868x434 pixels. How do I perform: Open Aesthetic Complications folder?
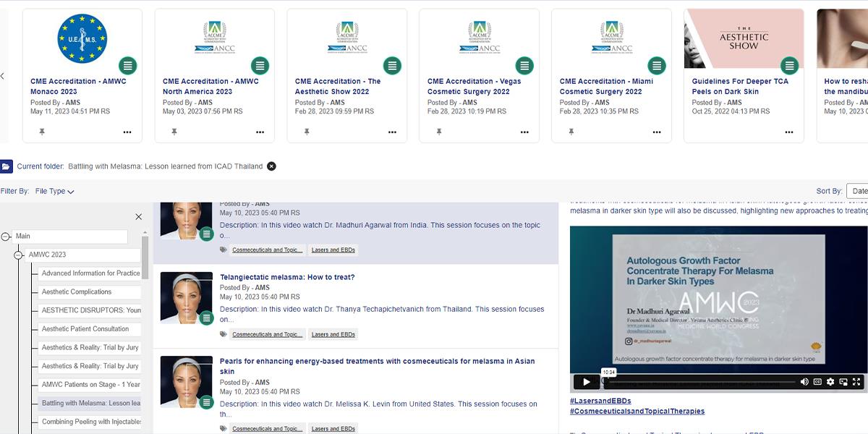click(x=90, y=292)
